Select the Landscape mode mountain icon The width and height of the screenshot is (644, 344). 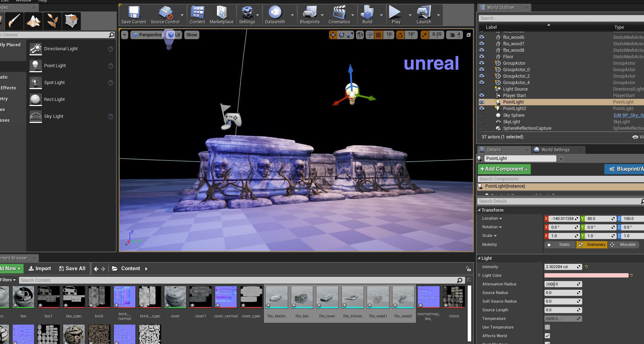33,21
